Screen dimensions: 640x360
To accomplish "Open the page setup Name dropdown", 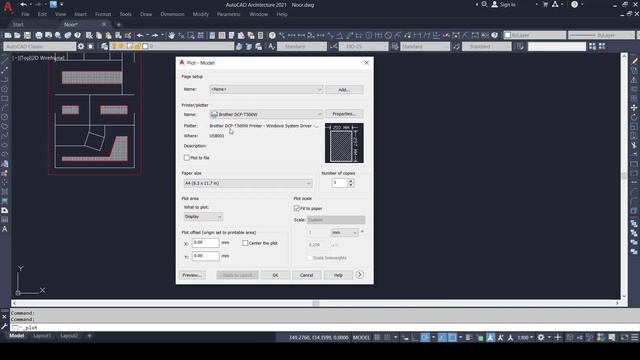I will tap(266, 89).
